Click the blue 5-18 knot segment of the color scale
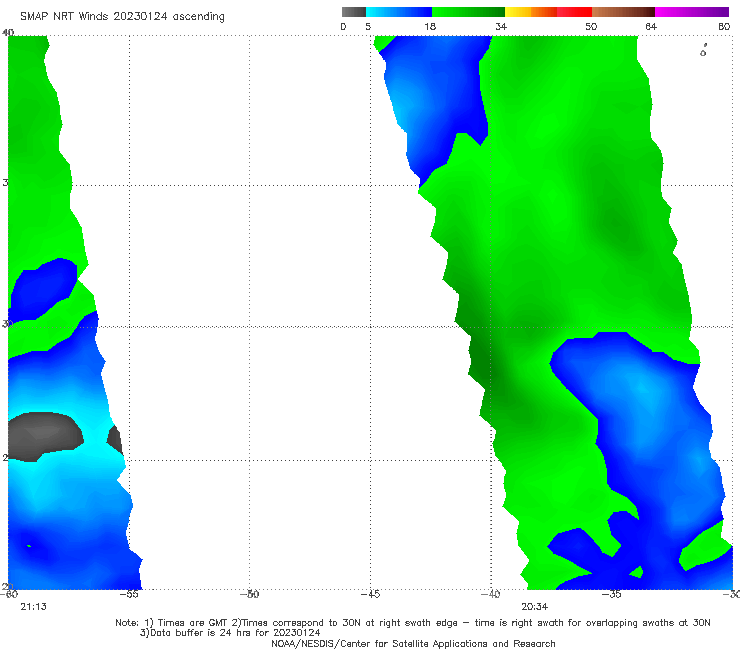 coord(399,12)
